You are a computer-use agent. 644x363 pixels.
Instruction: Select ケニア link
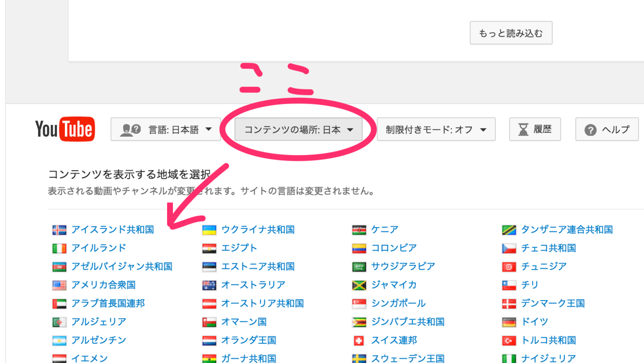[385, 230]
